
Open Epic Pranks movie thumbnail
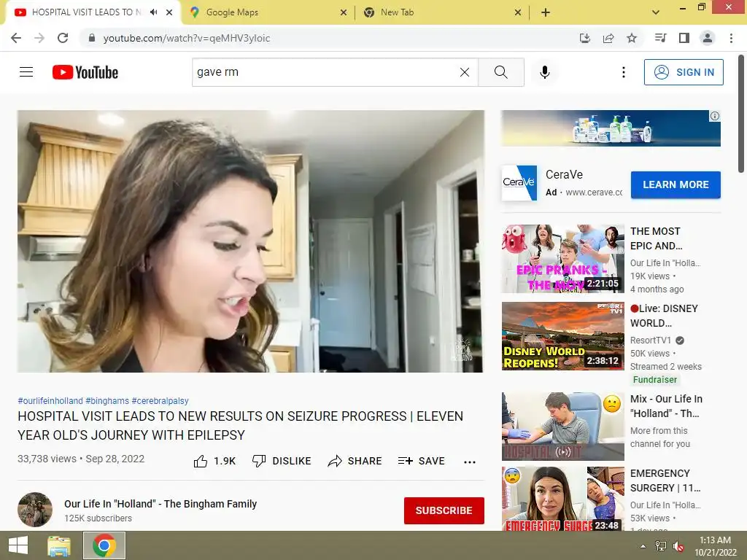pos(562,259)
